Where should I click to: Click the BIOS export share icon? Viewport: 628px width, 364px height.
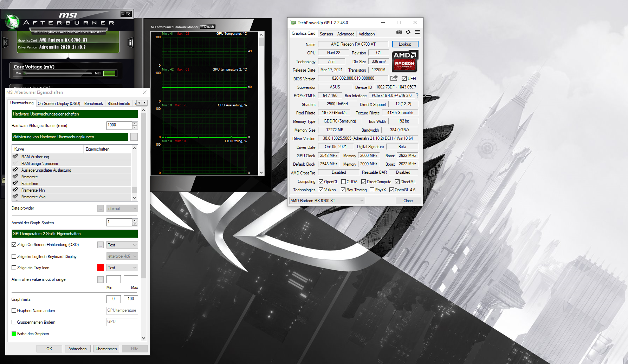click(x=394, y=78)
